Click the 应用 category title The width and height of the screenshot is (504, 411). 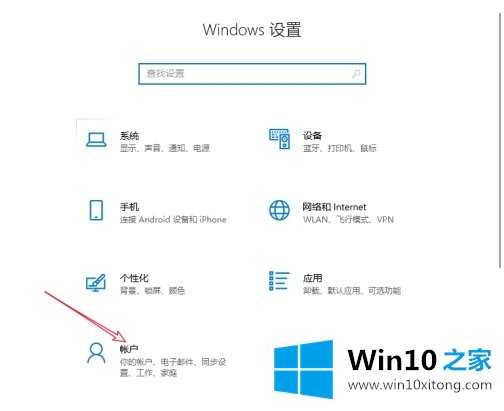312,278
